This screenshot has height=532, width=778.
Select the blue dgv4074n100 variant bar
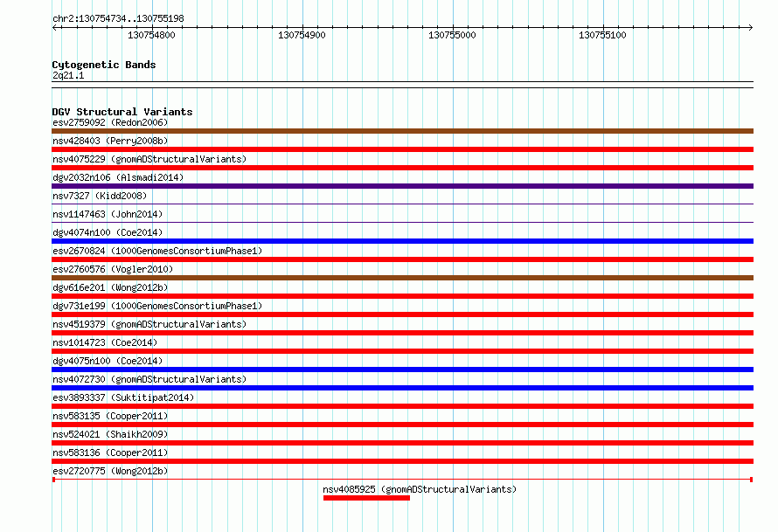click(x=402, y=241)
